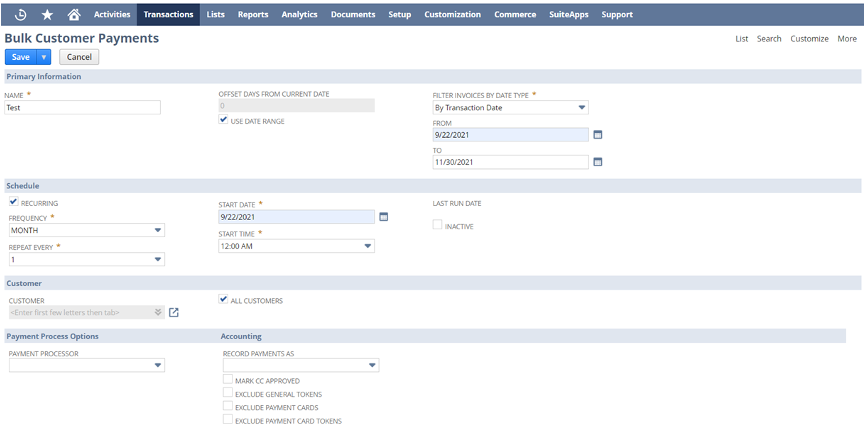Open the Customer list double-arrow selector
This screenshot has width=864, height=430.
coord(158,313)
